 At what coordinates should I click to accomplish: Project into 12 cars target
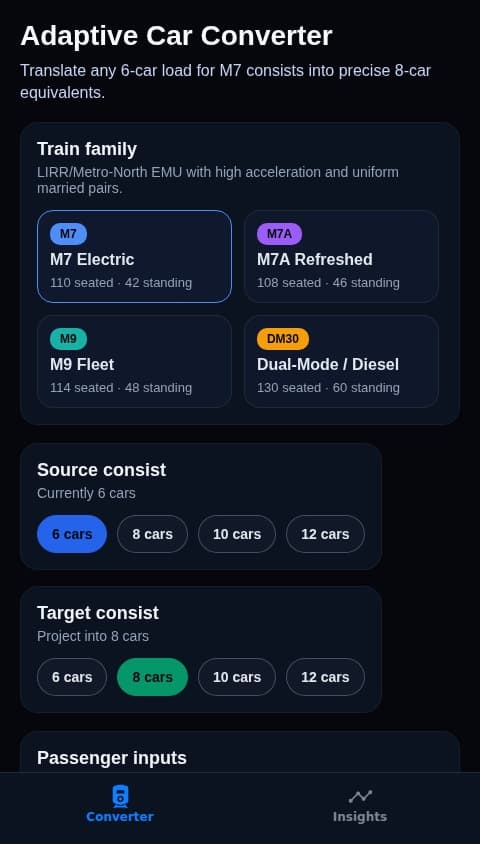coord(325,677)
